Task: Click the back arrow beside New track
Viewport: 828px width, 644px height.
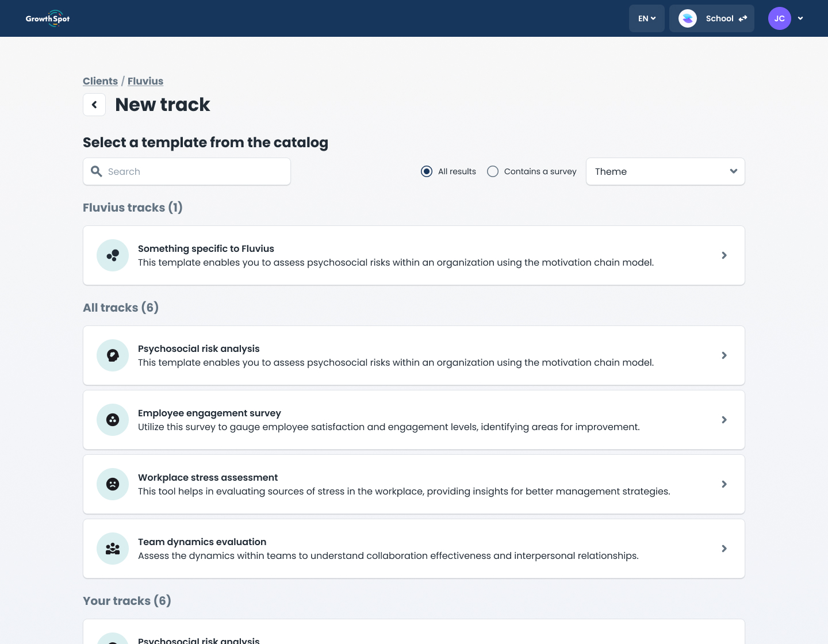Action: (94, 105)
